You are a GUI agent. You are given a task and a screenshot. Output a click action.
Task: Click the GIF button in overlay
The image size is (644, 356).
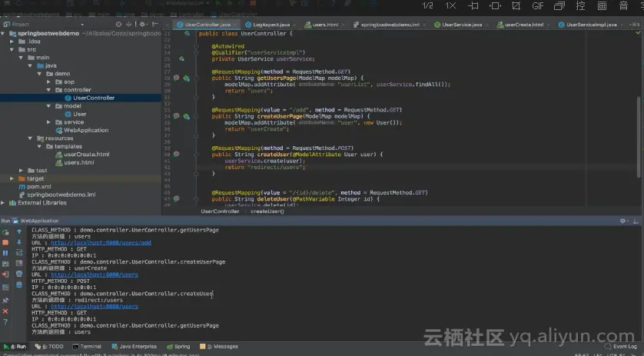[538, 5]
